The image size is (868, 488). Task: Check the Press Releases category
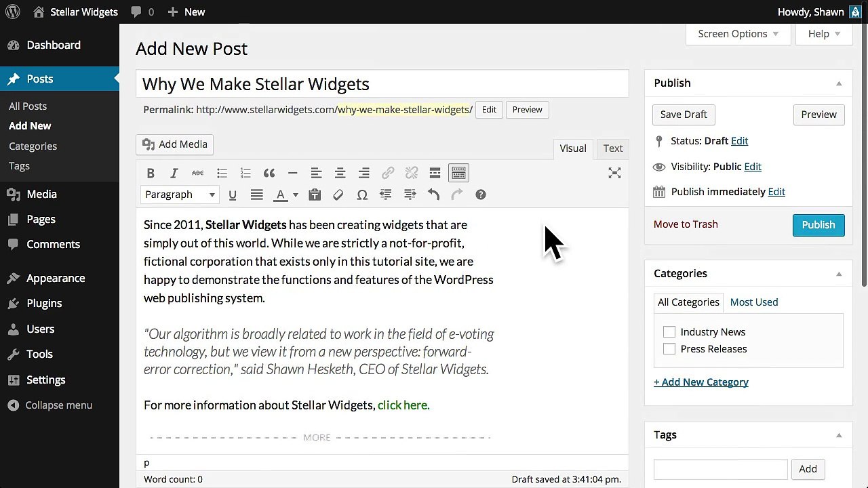coord(669,349)
